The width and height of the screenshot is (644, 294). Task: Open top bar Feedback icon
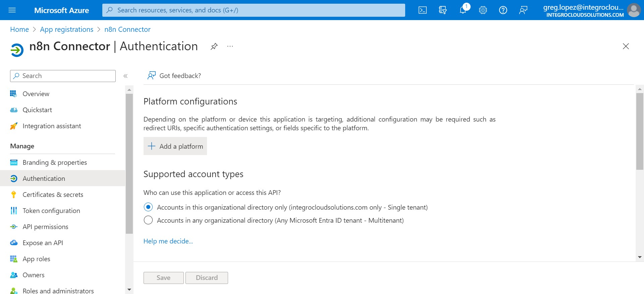[523, 10]
